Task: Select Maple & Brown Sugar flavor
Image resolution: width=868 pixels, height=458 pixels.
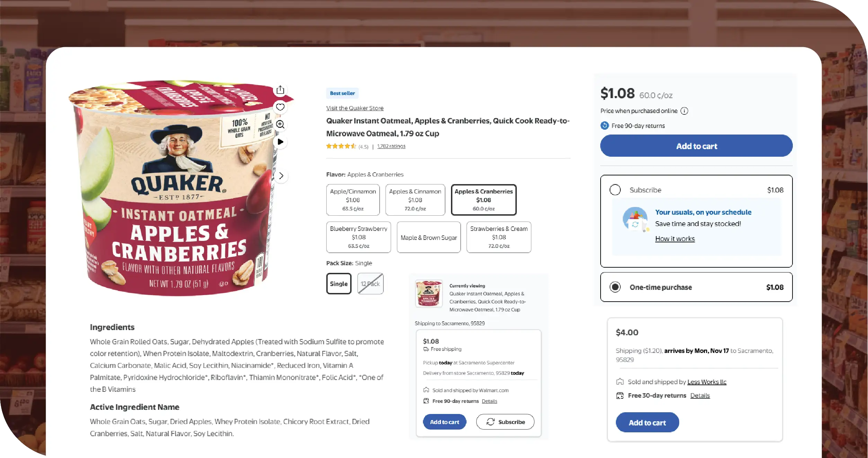Action: pos(428,237)
